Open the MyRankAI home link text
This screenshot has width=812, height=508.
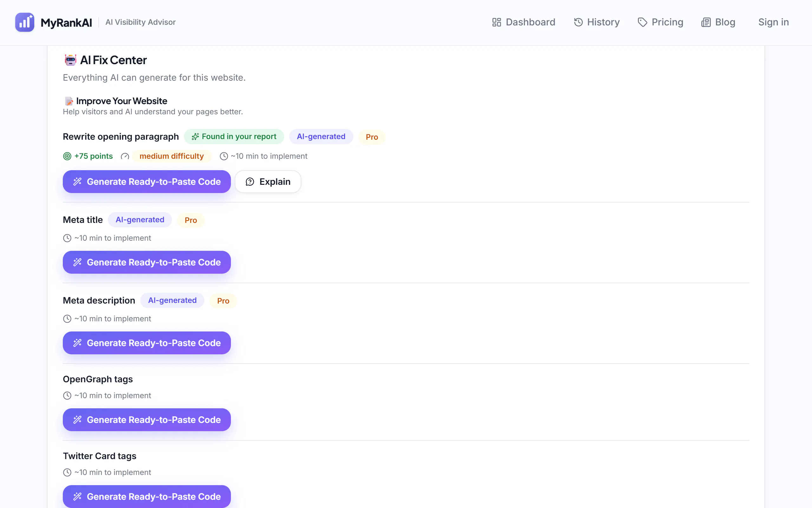point(66,23)
